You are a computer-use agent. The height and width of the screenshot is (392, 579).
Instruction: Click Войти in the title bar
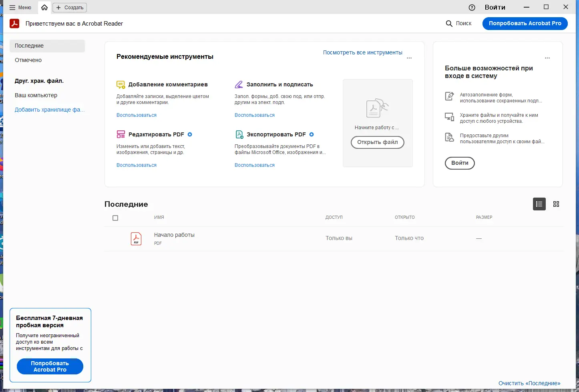pos(495,7)
